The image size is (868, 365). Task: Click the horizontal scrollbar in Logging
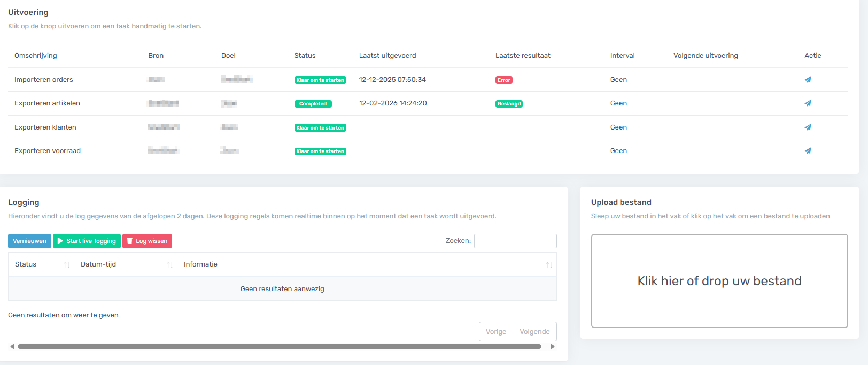click(x=279, y=347)
